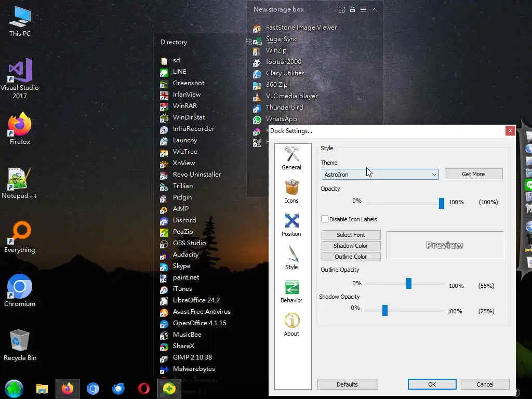
Task: Cancel the Dock Settings dialog
Action: point(485,384)
